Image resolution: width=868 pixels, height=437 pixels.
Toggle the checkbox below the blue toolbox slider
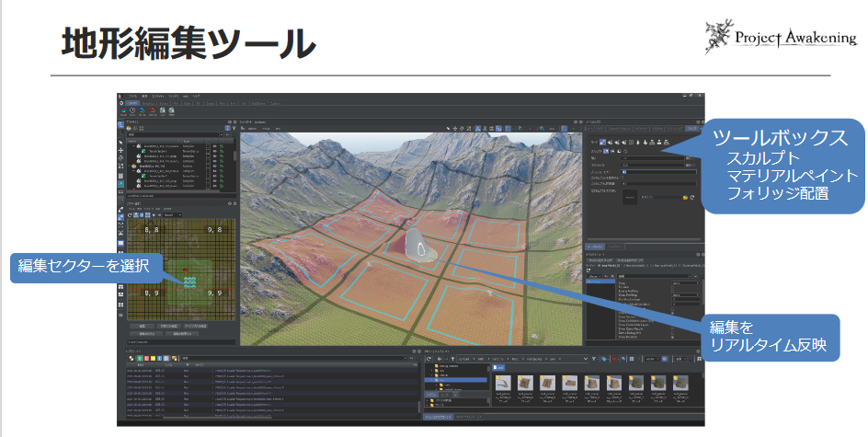tap(622, 178)
